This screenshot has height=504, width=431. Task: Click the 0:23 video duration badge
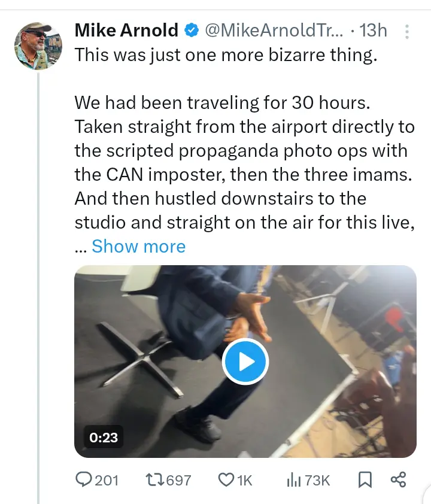[x=104, y=438]
